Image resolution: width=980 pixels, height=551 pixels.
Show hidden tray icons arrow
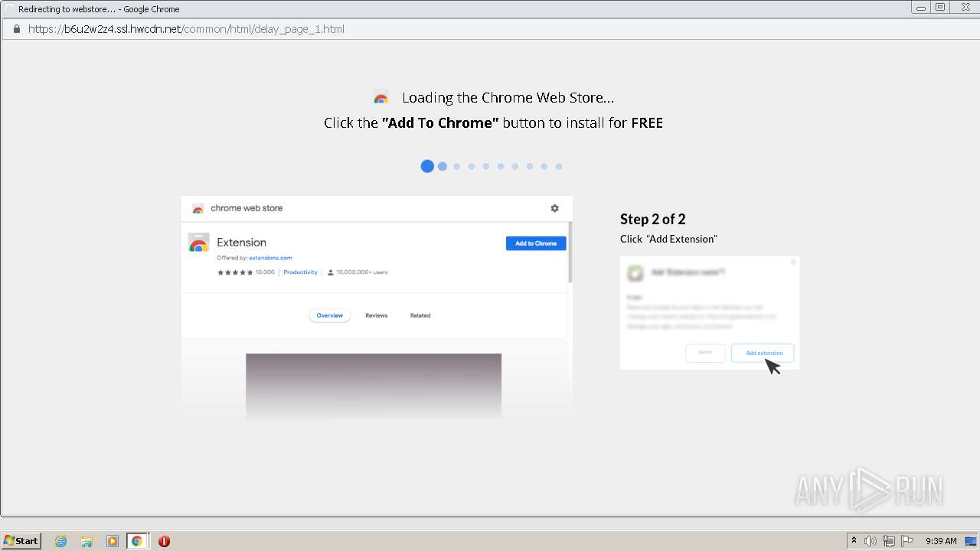[x=854, y=541]
